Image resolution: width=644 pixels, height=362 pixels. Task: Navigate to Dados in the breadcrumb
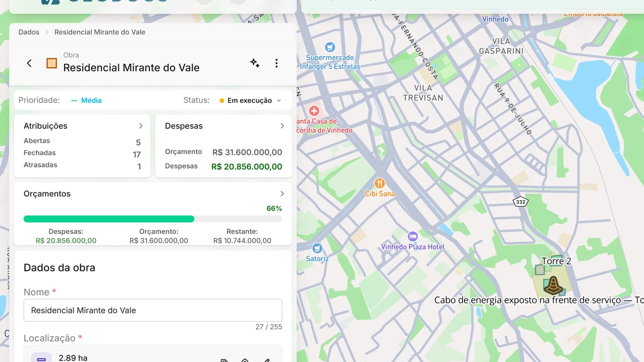point(29,32)
